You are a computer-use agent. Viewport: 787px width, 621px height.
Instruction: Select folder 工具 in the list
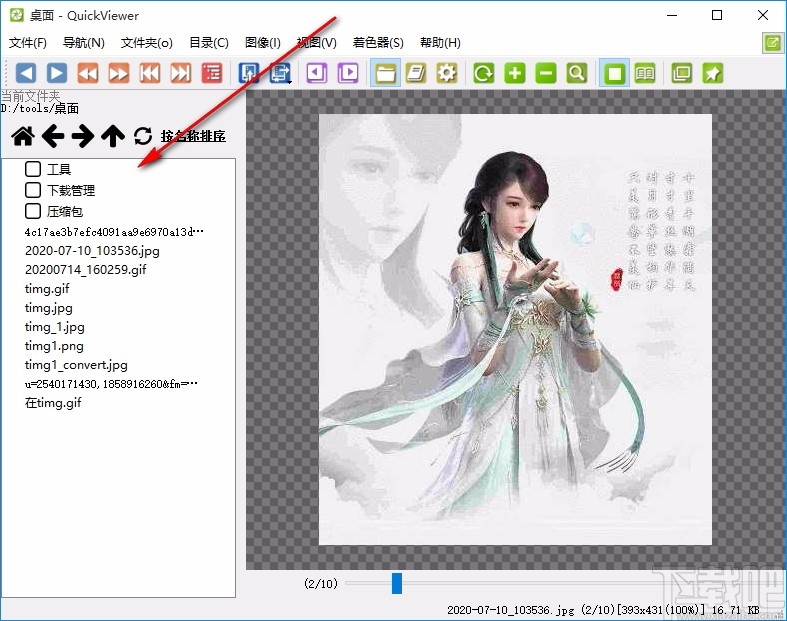[x=59, y=169]
